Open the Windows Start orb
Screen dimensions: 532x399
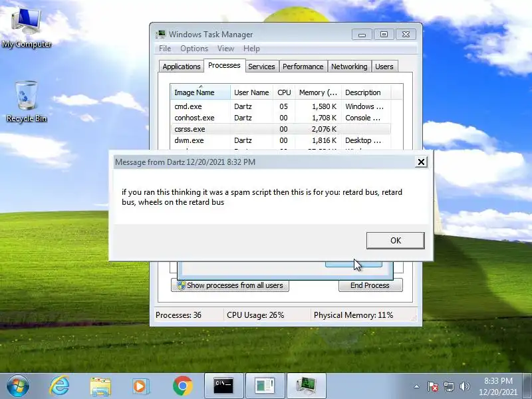[17, 386]
